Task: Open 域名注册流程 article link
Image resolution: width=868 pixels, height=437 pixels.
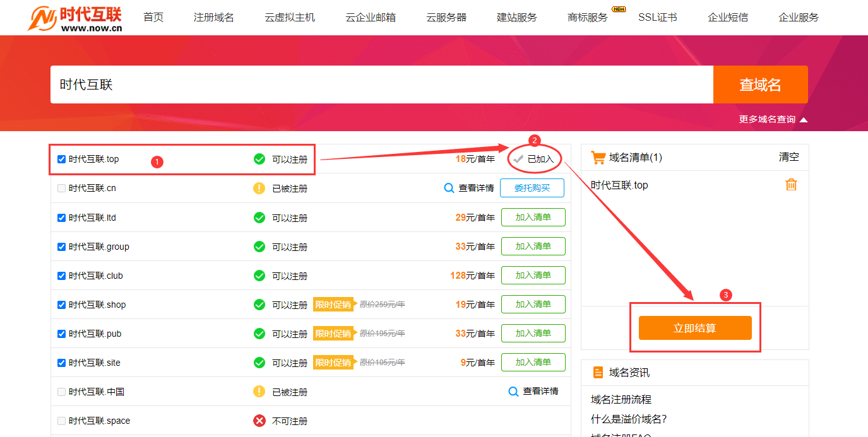Action: coord(621,399)
